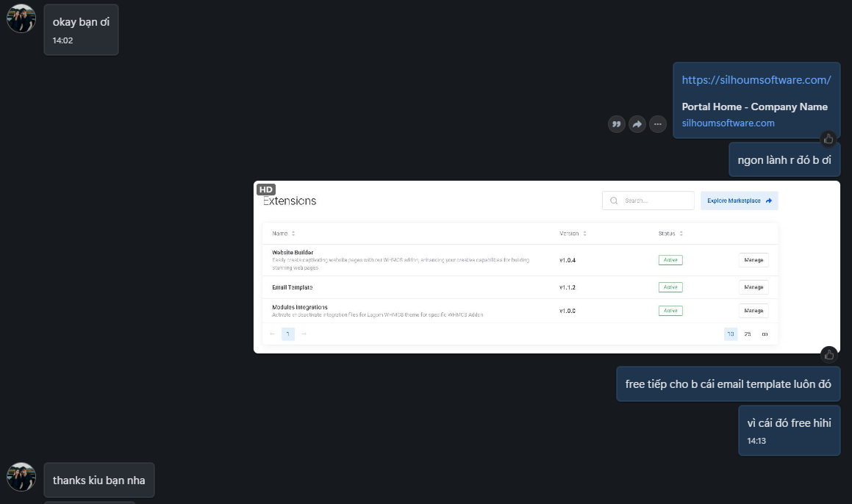852x504 pixels.
Task: Select the 'ngon lành r đó b ơi' message
Action: pos(784,160)
